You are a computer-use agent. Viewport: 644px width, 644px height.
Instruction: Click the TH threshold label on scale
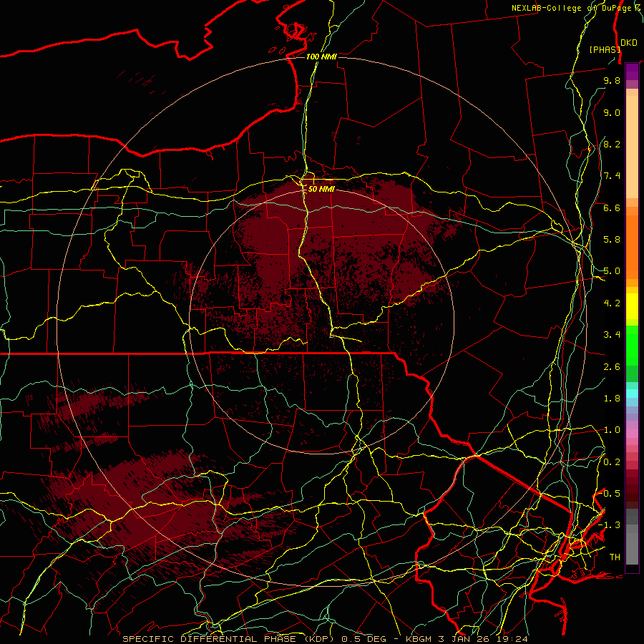(615, 557)
